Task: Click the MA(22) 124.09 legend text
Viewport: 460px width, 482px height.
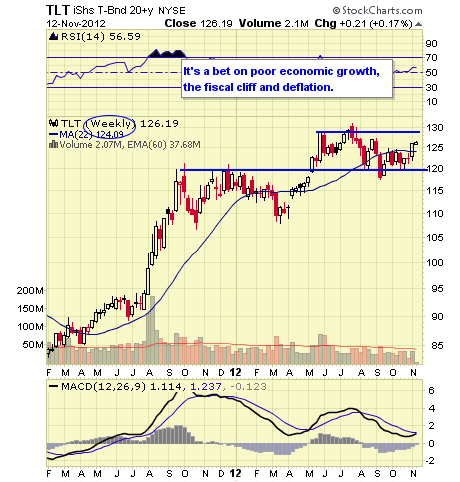Action: [91, 134]
